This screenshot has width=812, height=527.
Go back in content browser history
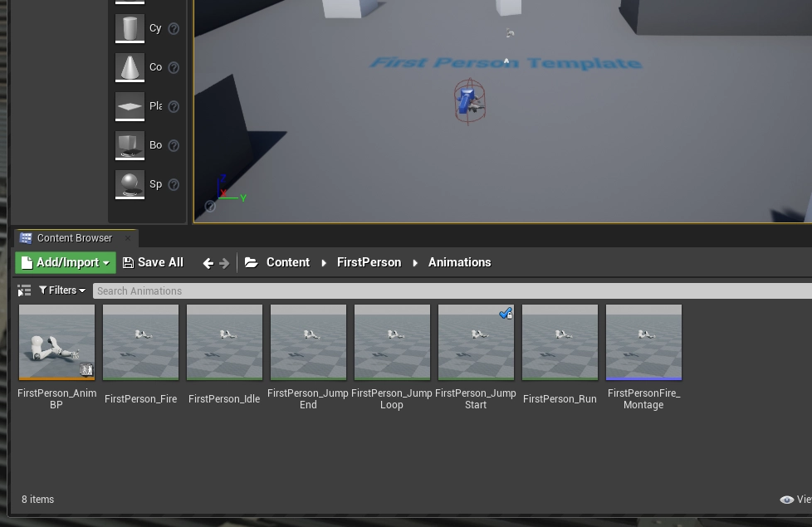tap(208, 263)
